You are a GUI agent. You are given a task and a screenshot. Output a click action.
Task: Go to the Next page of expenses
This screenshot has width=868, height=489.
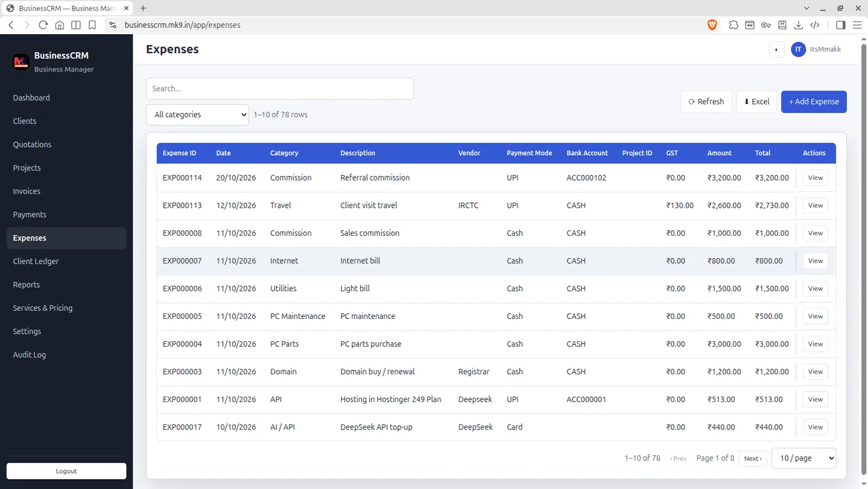753,459
